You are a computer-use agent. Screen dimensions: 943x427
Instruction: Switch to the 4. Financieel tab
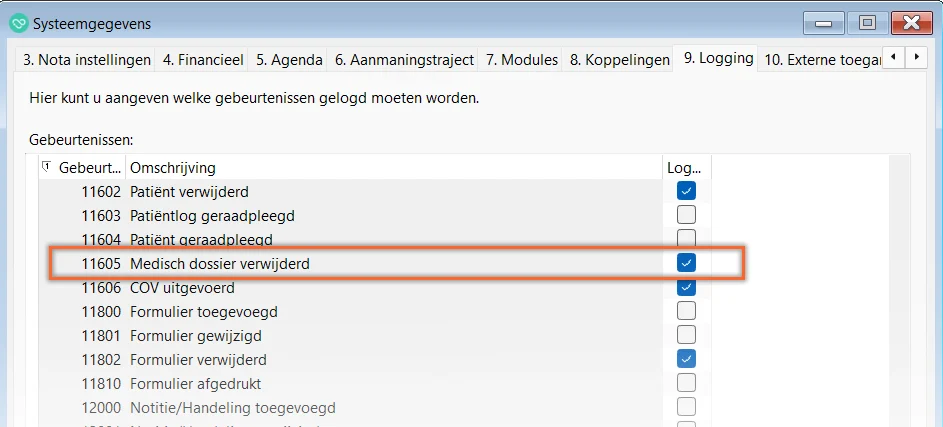(203, 60)
